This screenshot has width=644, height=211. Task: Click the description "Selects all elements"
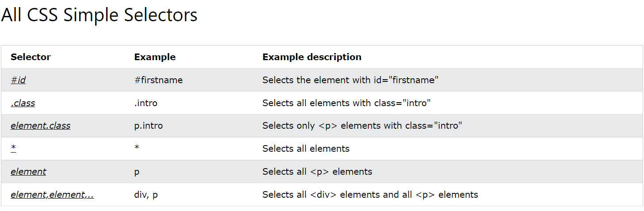(306, 149)
